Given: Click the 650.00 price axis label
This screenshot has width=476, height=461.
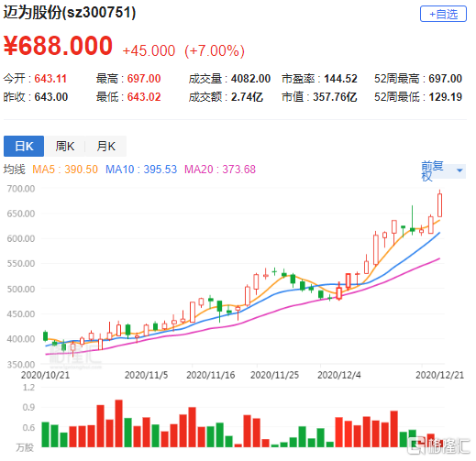Looking at the screenshot, I should [x=21, y=214].
